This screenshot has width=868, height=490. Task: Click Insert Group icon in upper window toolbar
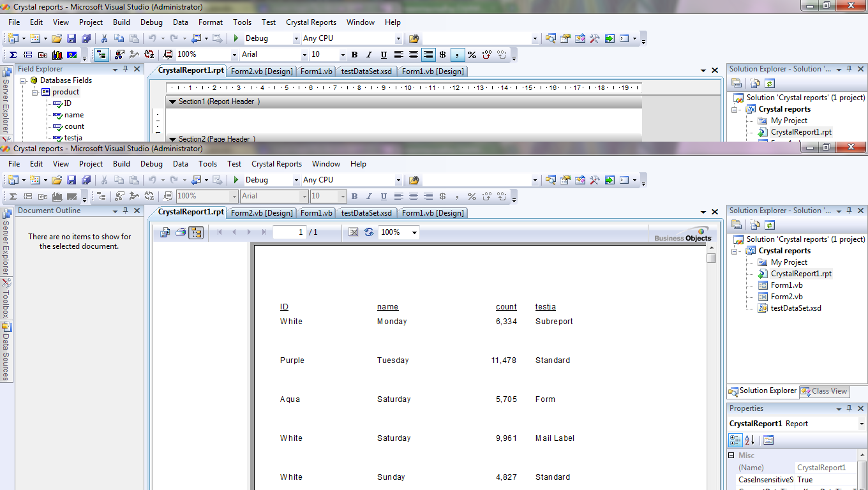[27, 55]
